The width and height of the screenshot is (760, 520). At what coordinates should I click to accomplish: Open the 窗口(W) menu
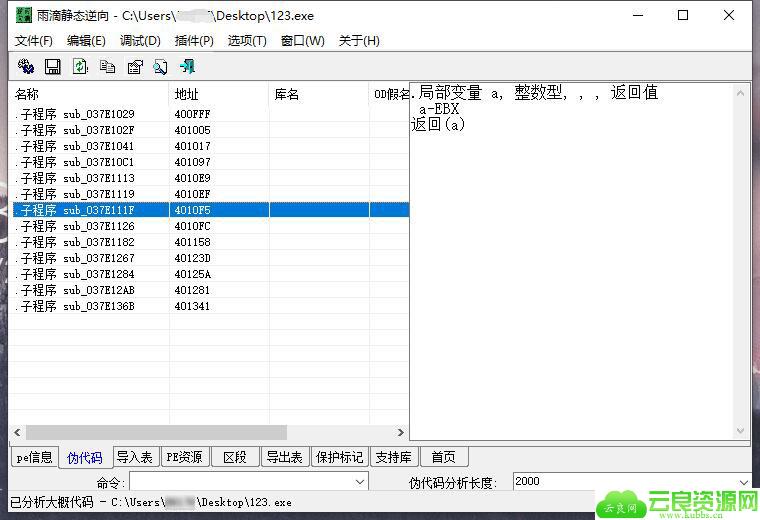[302, 41]
